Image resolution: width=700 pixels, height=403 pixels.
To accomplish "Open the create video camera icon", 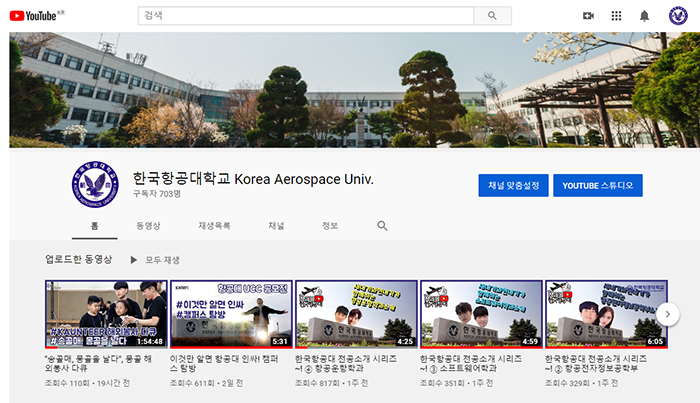I will [x=588, y=16].
